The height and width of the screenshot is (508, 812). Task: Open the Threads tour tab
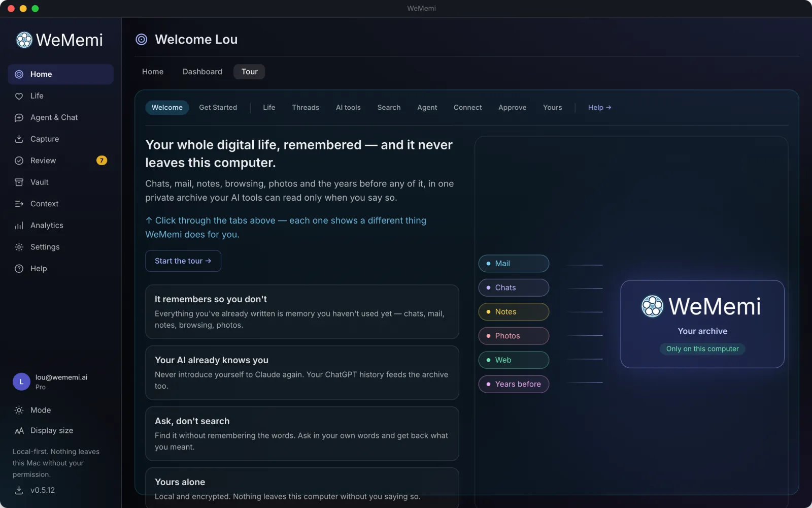306,108
